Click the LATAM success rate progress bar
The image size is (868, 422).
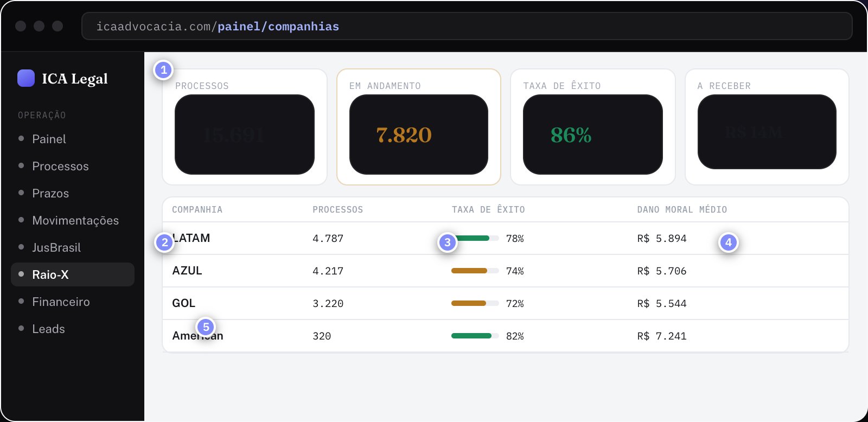[475, 238]
